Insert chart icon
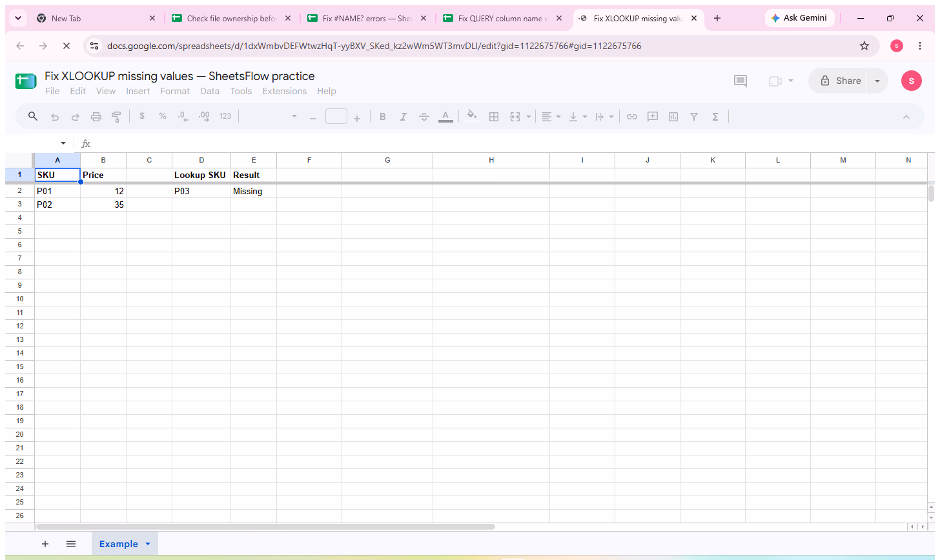 point(673,117)
